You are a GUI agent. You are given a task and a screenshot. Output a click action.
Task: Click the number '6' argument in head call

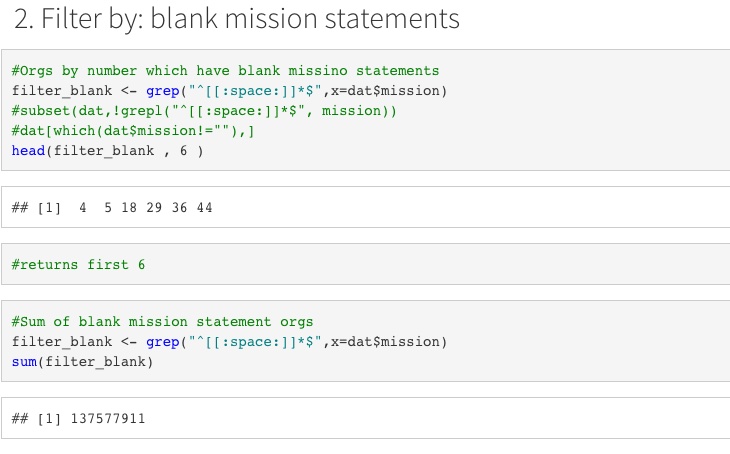[183, 151]
